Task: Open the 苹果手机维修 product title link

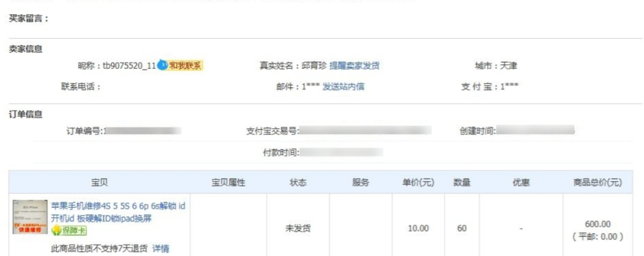Action: (118, 212)
